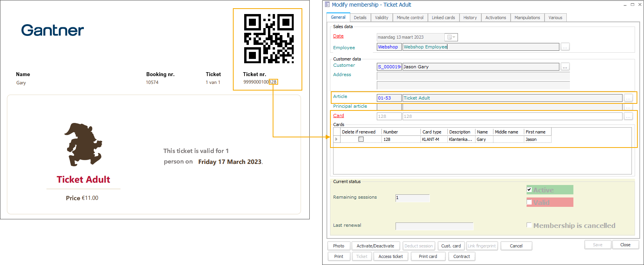Screen dimensions: 644x265
Task: Click the Save button
Action: tap(598, 245)
